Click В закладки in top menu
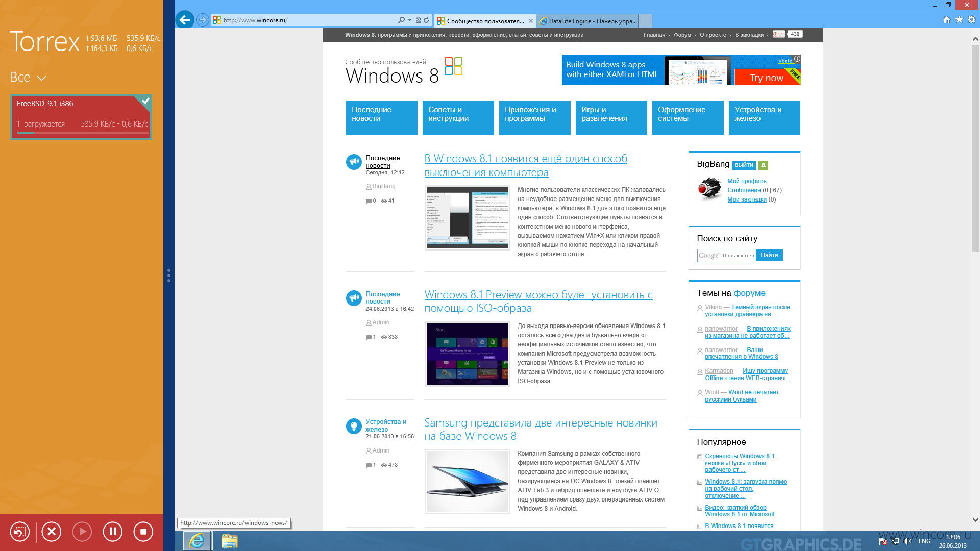Viewport: 980px width, 551px height. coord(749,35)
